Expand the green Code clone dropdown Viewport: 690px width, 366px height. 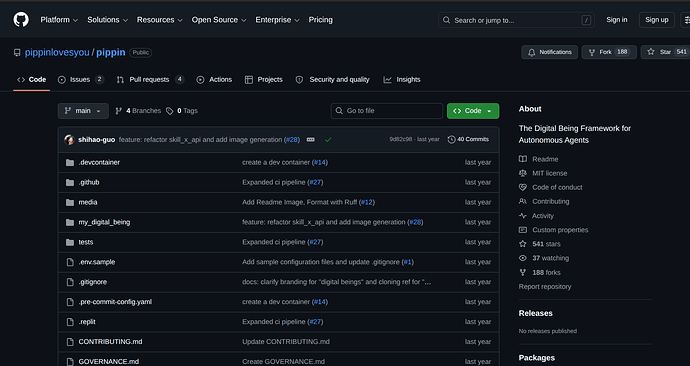tap(473, 111)
